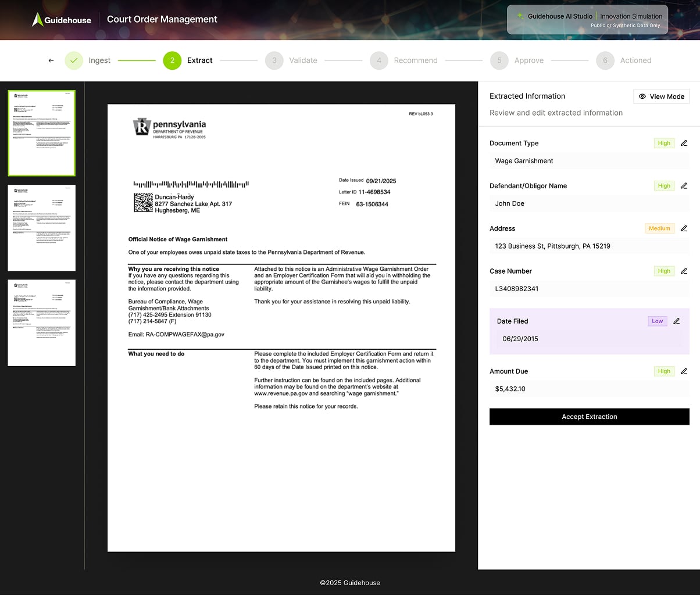The image size is (700, 595).
Task: Toggle View Mode for extracted information
Action: pos(661,96)
